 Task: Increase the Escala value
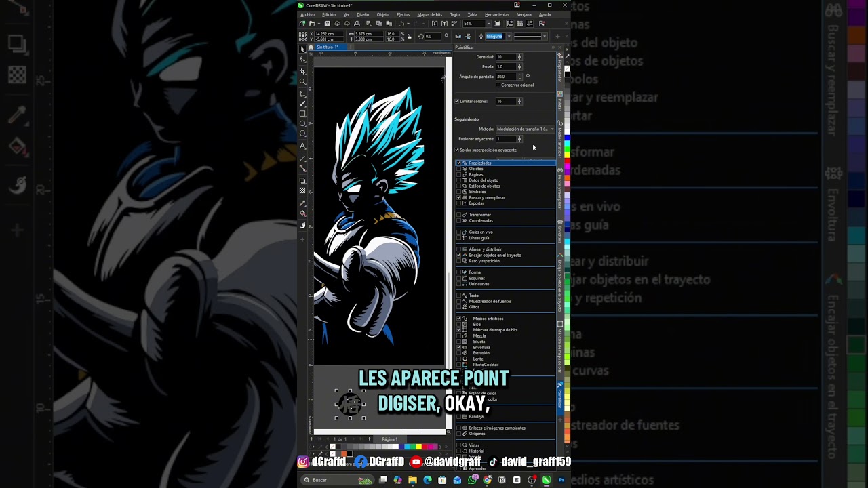click(x=519, y=66)
